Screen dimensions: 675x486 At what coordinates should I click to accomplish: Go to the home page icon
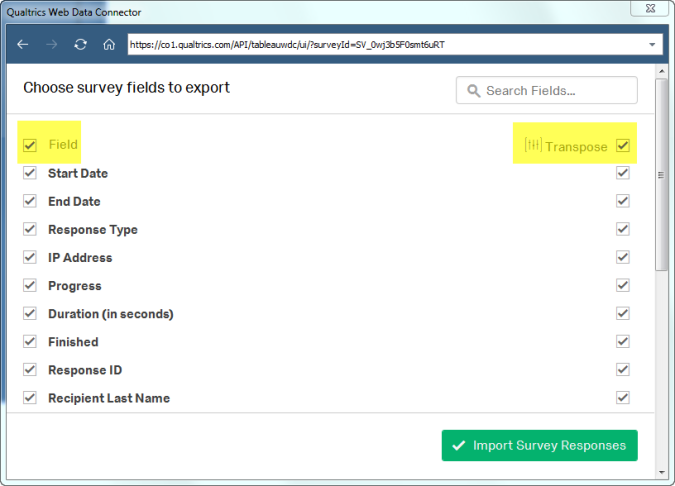pyautogui.click(x=109, y=44)
